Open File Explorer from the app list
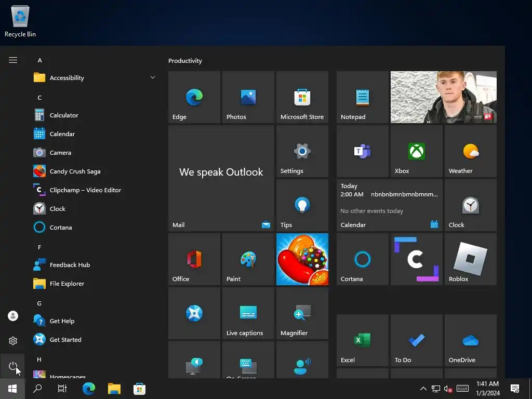Image resolution: width=532 pixels, height=399 pixels. (95, 283)
